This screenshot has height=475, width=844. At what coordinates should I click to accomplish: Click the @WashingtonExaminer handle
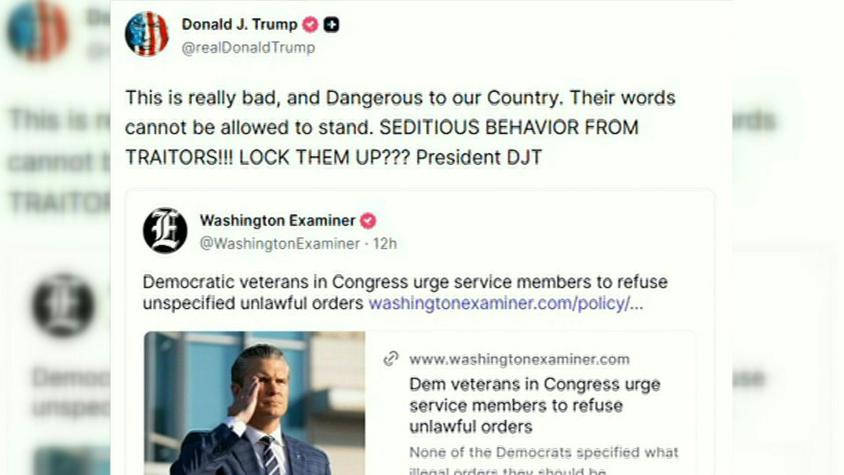pos(279,243)
